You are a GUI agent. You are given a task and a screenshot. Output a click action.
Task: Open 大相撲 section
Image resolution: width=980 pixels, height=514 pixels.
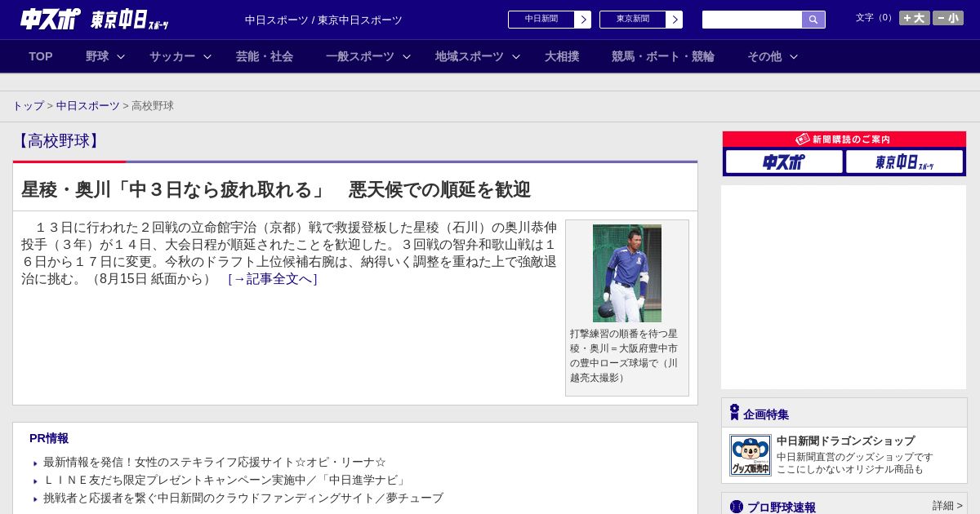point(562,56)
